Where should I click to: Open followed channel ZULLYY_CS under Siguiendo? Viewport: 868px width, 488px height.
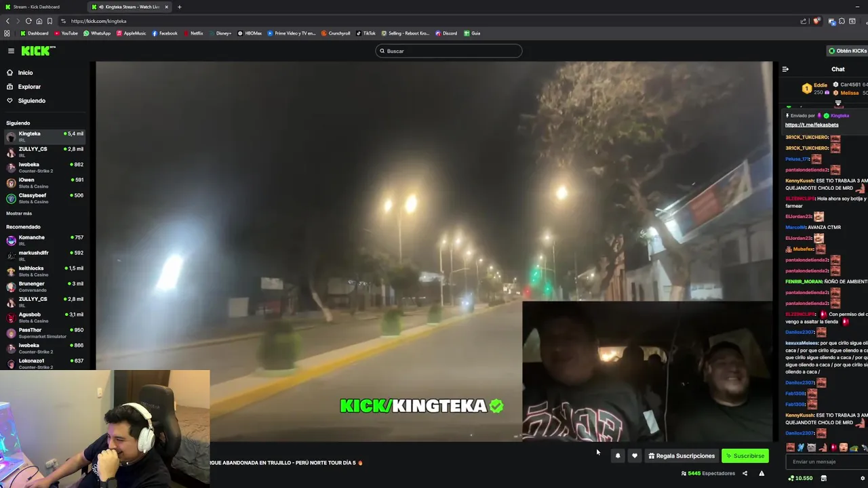point(45,152)
